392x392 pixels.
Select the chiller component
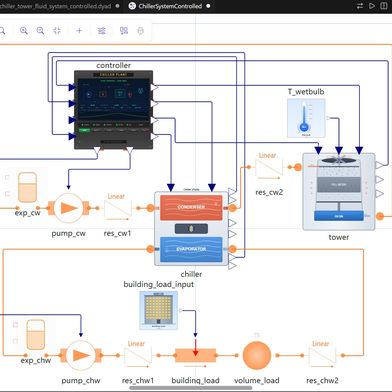click(x=191, y=228)
